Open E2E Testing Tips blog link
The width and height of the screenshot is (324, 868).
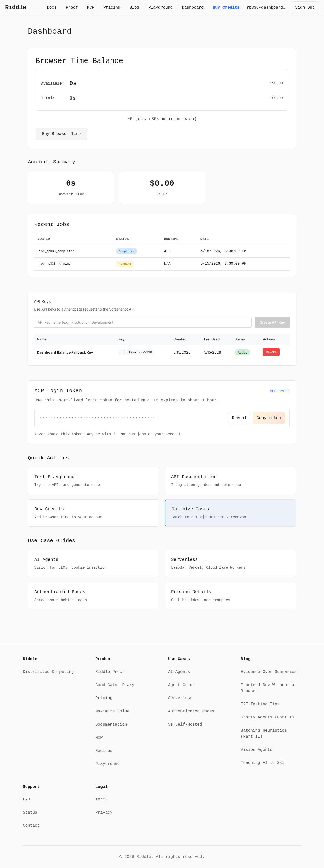click(x=260, y=704)
